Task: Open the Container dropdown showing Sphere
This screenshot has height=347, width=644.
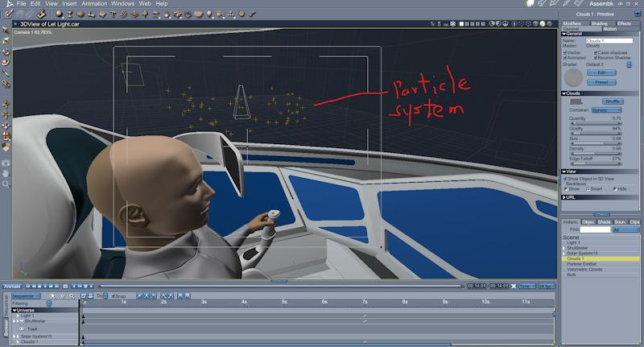Action: click(607, 110)
